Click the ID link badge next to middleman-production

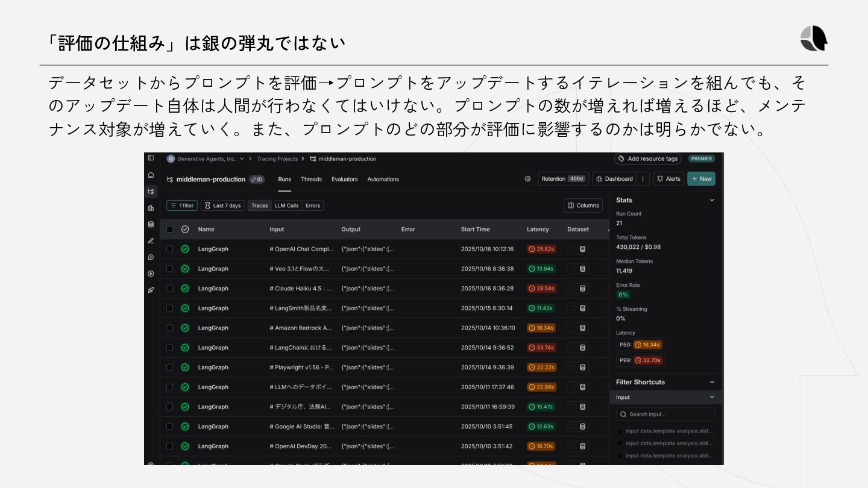(257, 180)
